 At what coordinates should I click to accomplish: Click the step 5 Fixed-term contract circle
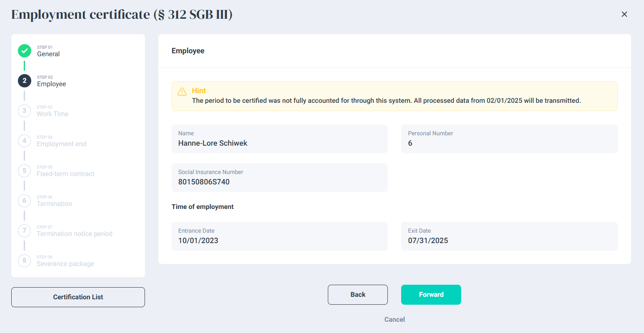point(25,171)
